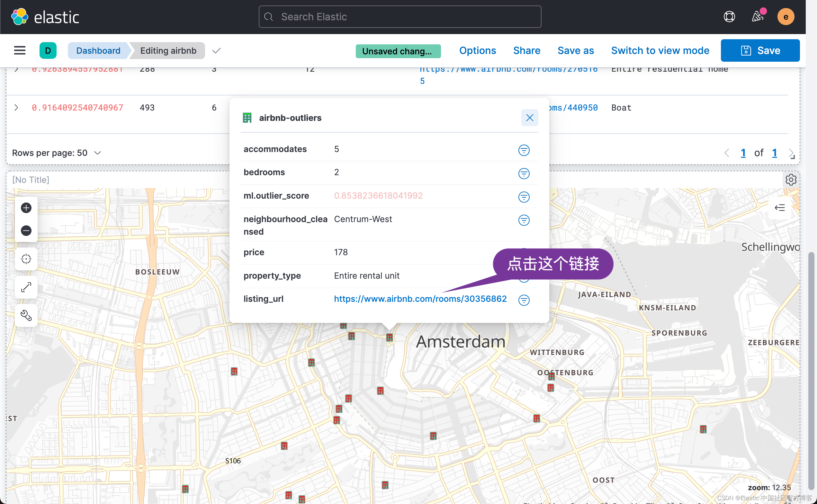Filter by listing_url value
The height and width of the screenshot is (504, 817).
(x=524, y=300)
